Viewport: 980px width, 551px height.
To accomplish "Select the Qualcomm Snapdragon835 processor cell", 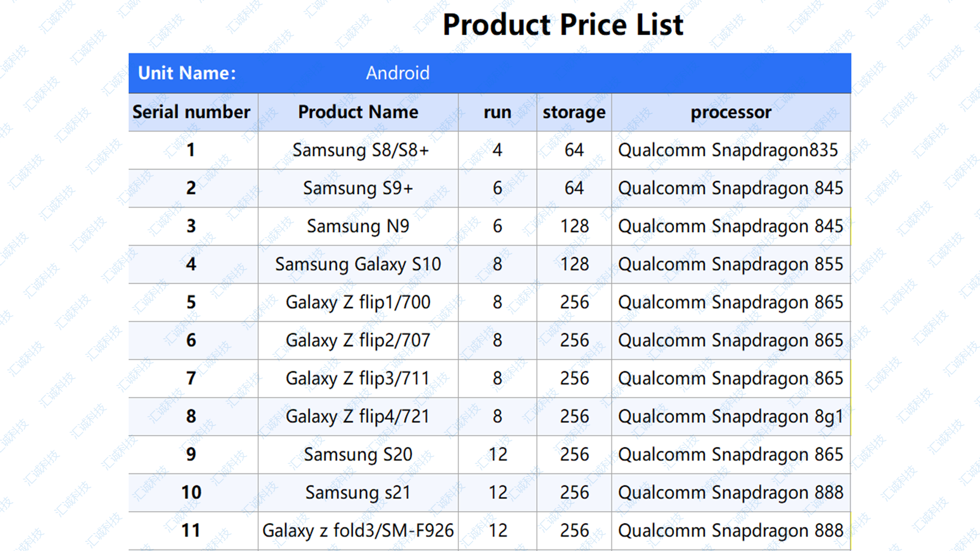I will (x=731, y=151).
